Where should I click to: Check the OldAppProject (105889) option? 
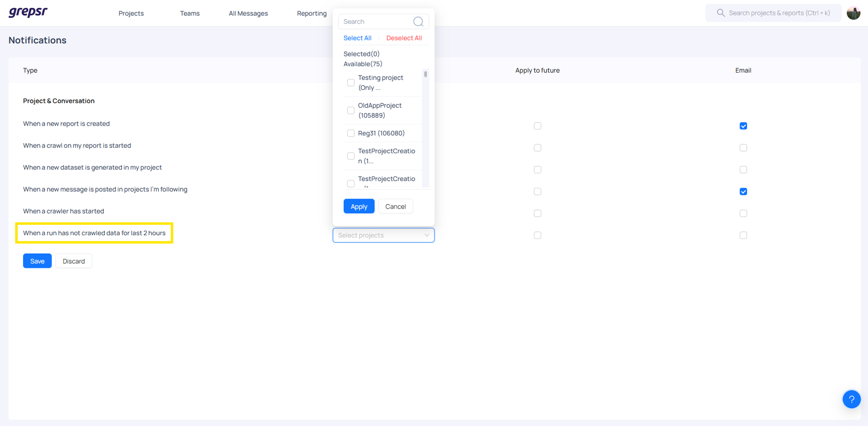(351, 110)
